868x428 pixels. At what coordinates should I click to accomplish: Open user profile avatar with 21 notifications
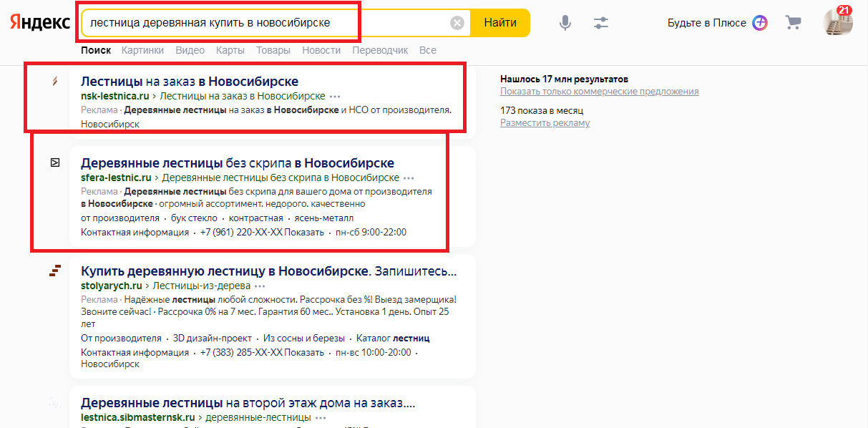[x=837, y=22]
